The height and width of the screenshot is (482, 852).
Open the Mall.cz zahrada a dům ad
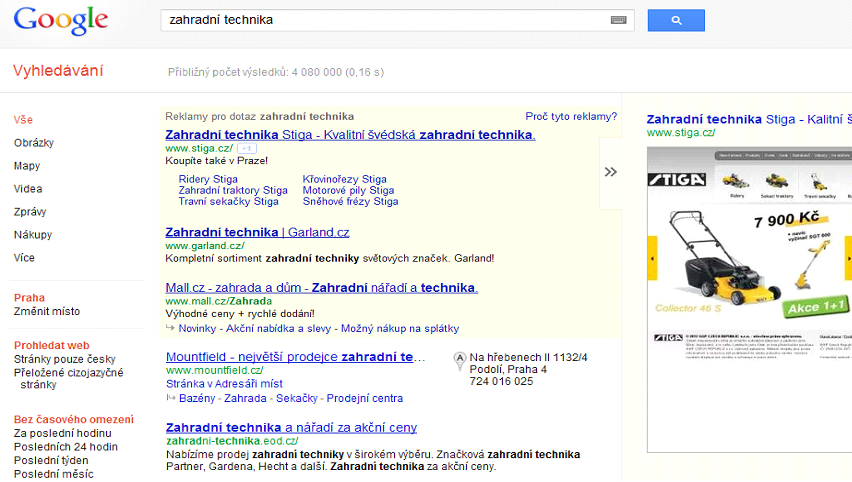click(322, 287)
